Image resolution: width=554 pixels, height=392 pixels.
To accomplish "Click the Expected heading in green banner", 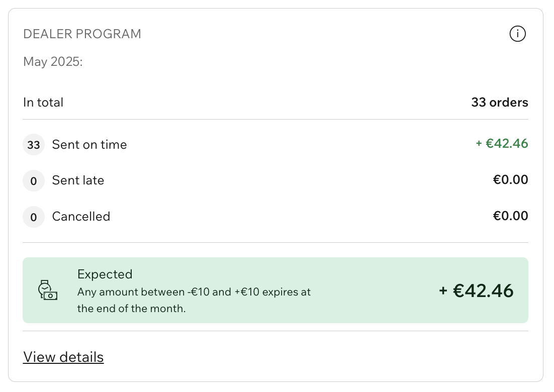I will pos(105,274).
